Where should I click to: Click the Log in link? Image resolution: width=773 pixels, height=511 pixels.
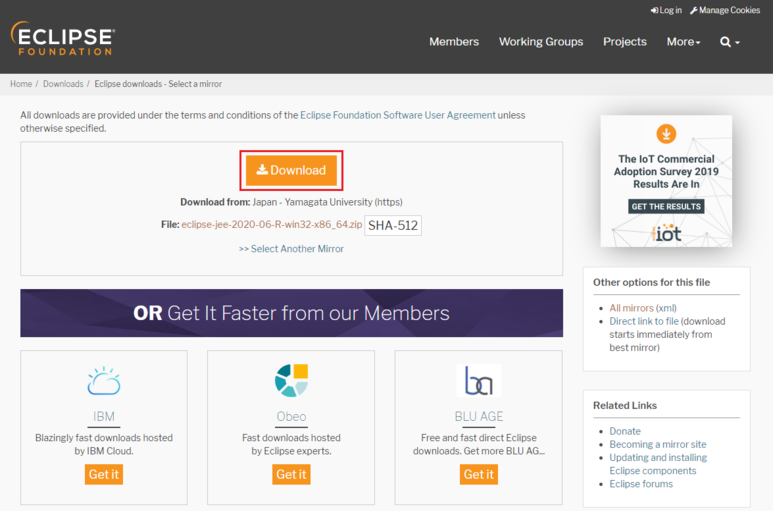(x=666, y=10)
